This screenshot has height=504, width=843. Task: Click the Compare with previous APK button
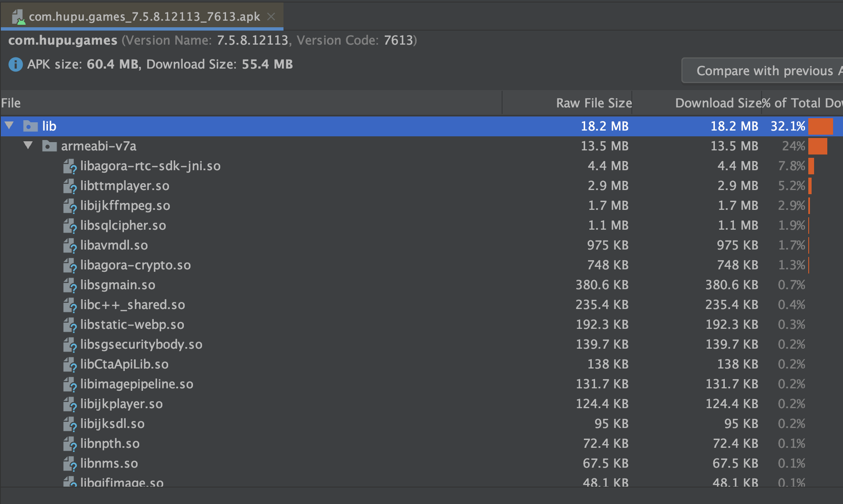[764, 71]
